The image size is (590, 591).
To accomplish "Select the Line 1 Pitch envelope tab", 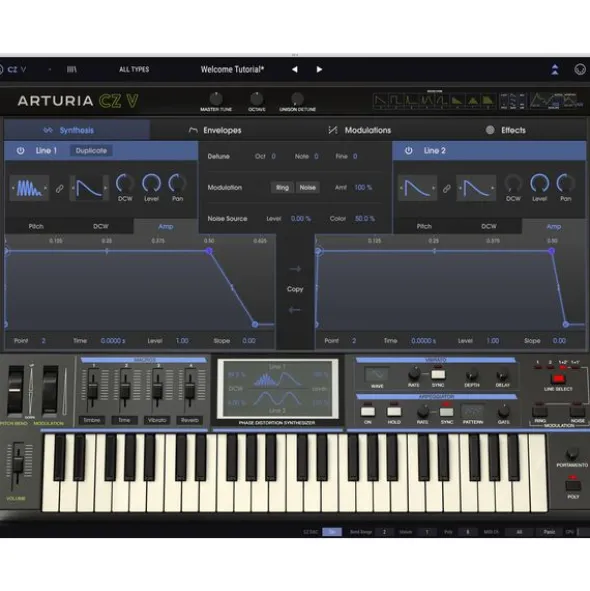I will pyautogui.click(x=36, y=226).
